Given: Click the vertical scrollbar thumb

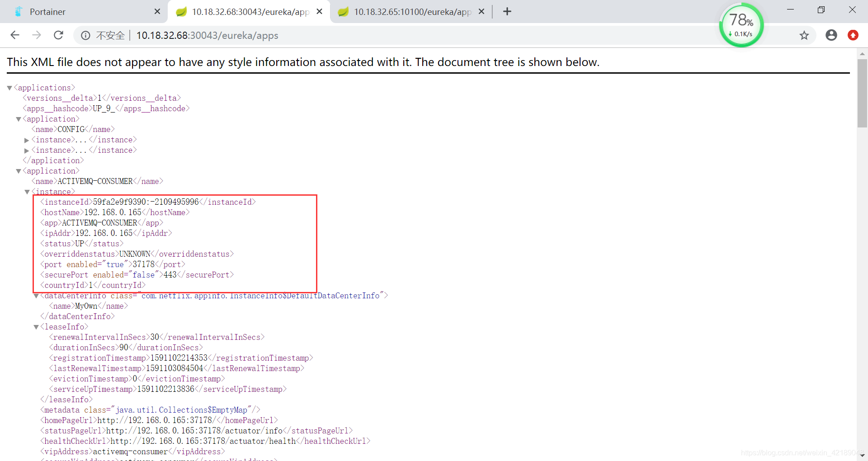Looking at the screenshot, I should (x=862, y=93).
